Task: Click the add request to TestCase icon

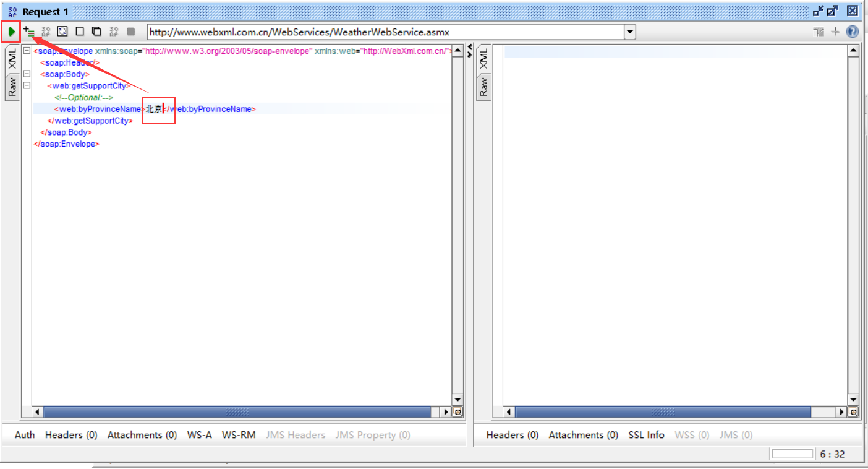Action: tap(28, 32)
